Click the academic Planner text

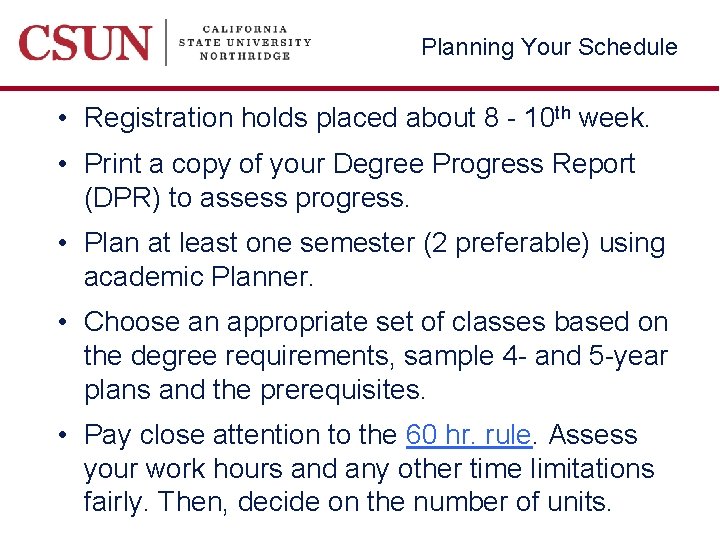click(x=198, y=277)
